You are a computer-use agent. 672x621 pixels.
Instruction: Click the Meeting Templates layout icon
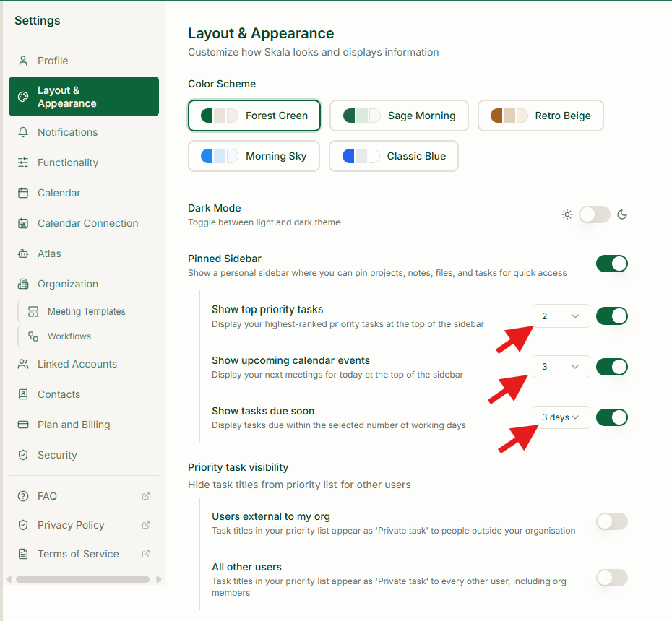pos(33,311)
